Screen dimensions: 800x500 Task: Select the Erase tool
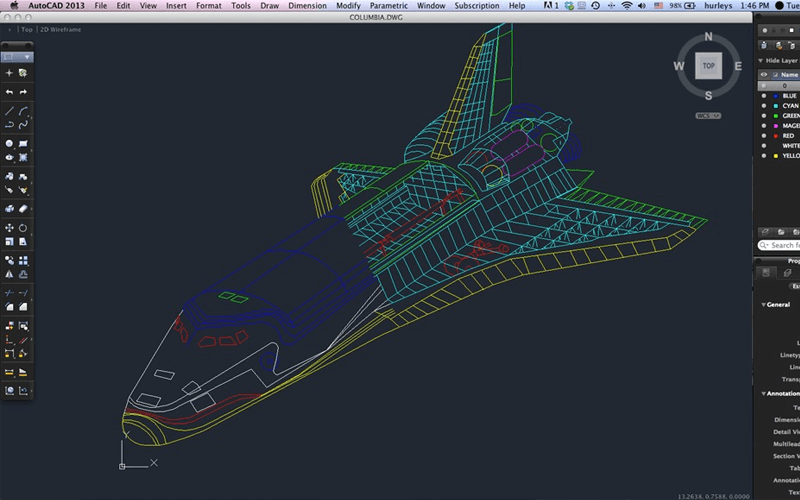pos(23,209)
